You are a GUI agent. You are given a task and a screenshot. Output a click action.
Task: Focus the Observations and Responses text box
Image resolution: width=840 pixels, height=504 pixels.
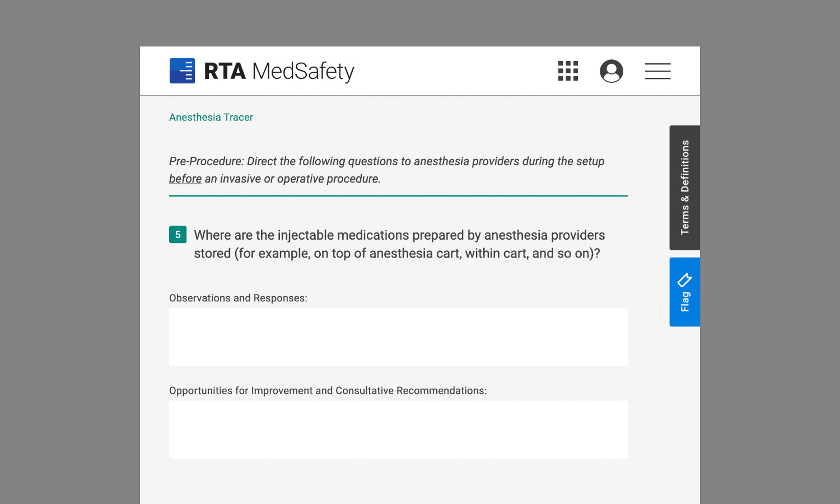[398, 337]
